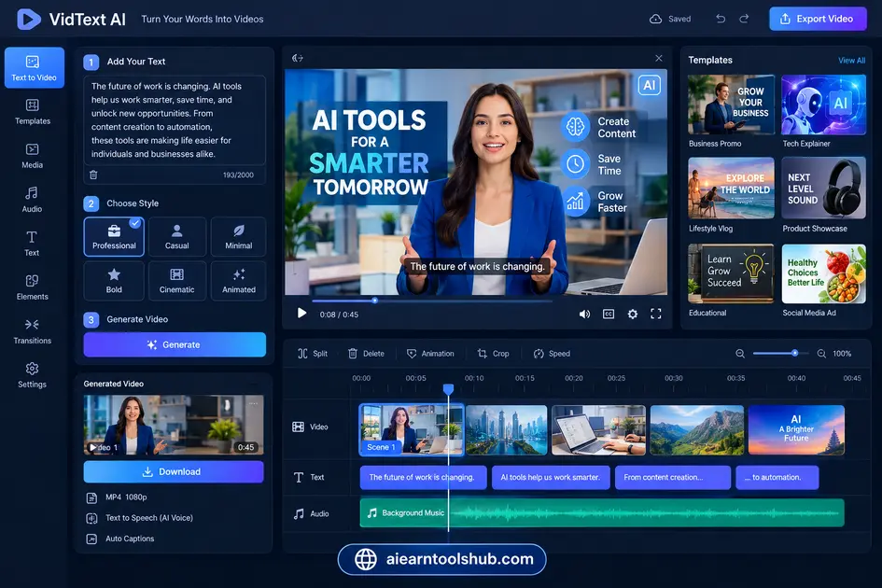Select the Bold style option
The image size is (882, 588).
[114, 280]
